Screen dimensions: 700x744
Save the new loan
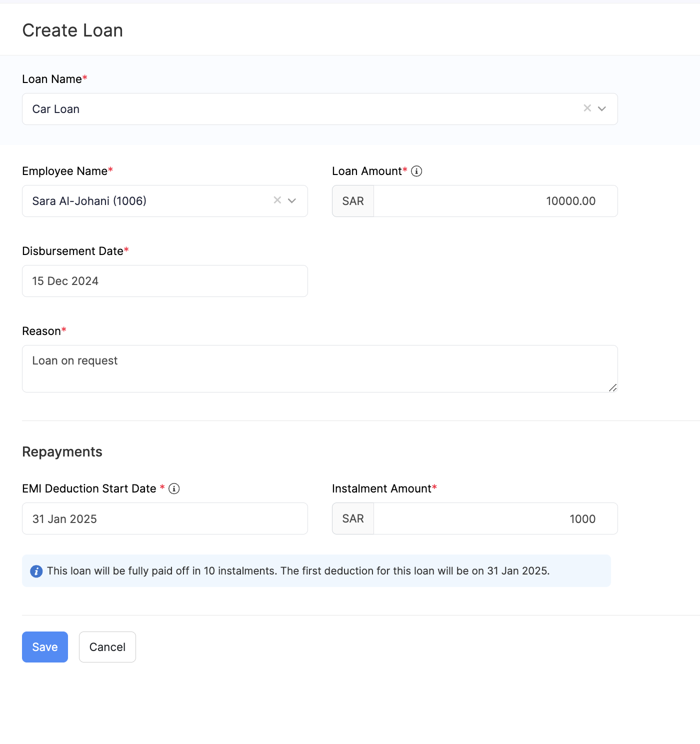click(x=45, y=647)
